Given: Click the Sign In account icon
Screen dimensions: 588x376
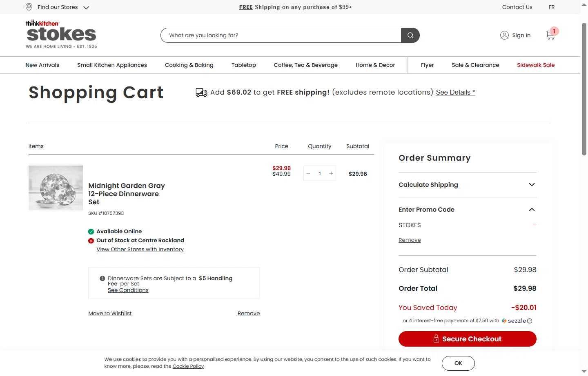Looking at the screenshot, I should click(x=504, y=35).
